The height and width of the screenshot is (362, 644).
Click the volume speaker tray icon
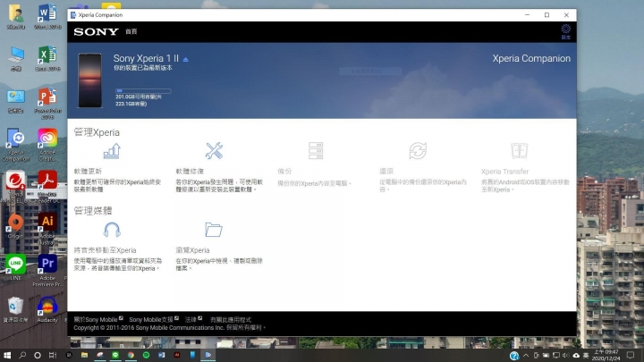566,356
